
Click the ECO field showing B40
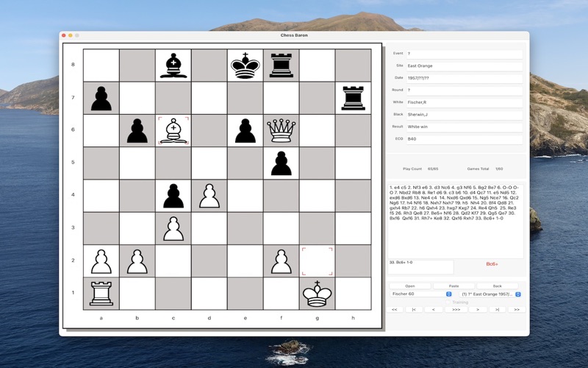coord(465,139)
